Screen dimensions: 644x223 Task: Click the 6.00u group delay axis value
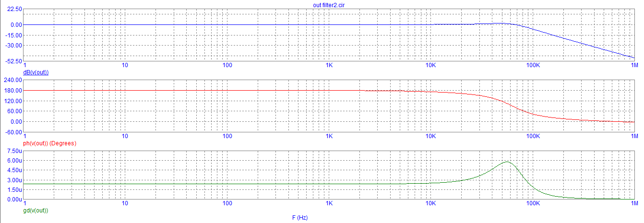pyautogui.click(x=14, y=161)
